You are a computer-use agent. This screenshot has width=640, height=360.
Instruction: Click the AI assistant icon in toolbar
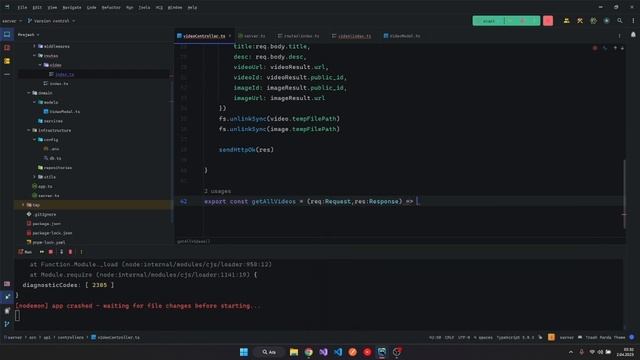593,21
